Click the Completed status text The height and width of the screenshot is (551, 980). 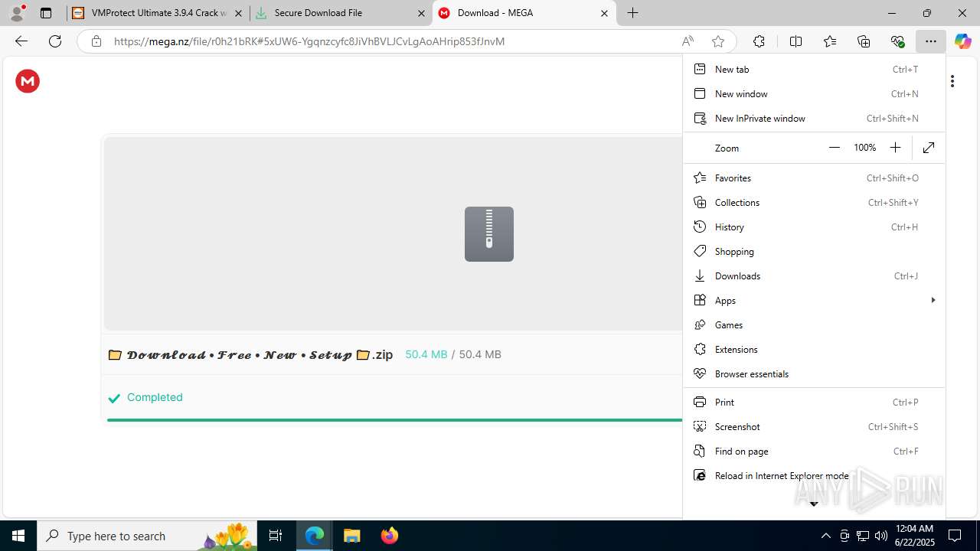155,397
